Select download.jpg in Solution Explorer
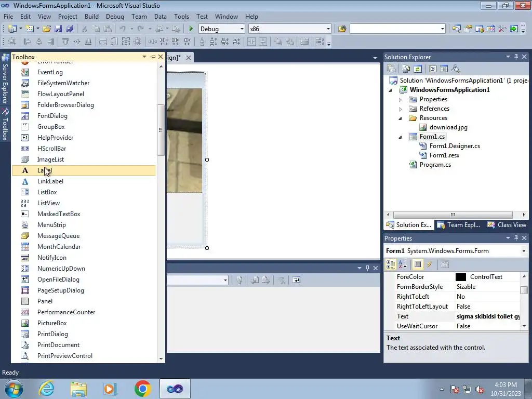The height and width of the screenshot is (399, 532). click(448, 127)
